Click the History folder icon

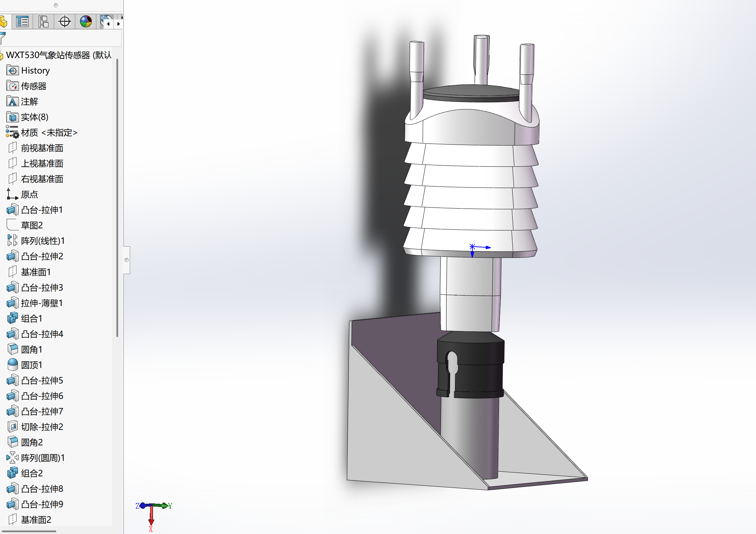coord(13,70)
